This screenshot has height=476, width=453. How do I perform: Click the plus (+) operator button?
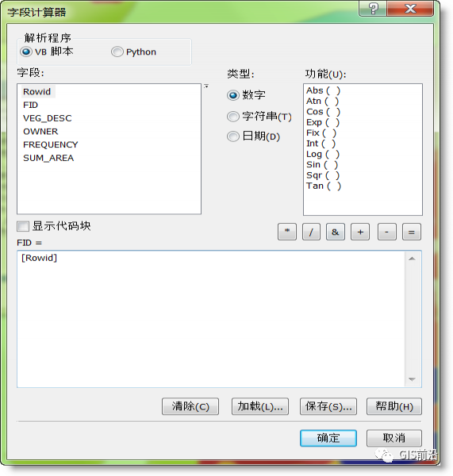(x=360, y=232)
